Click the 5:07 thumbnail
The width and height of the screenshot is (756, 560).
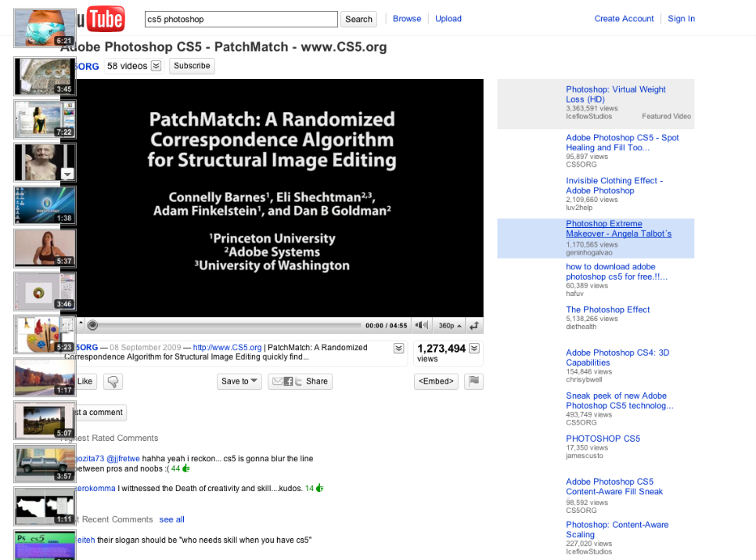(45, 420)
